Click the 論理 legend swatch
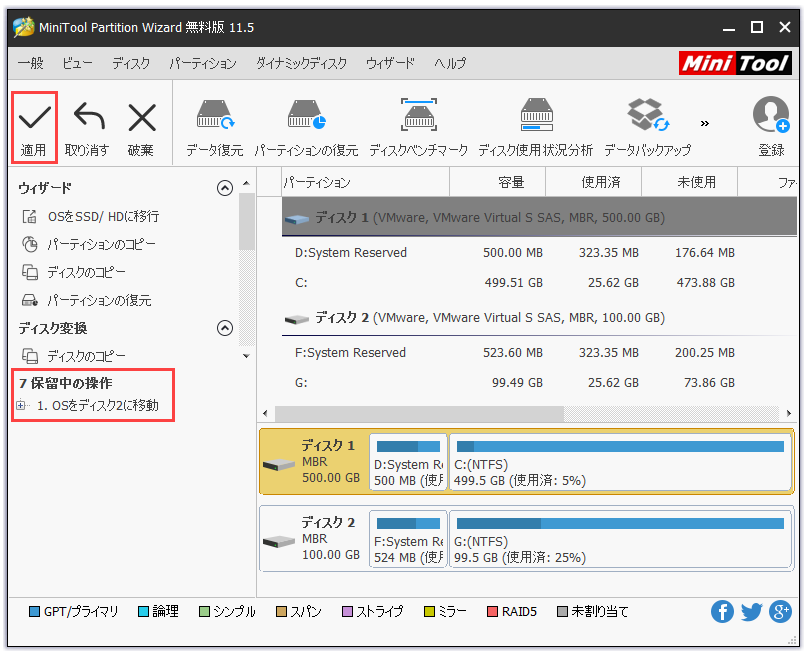 143,612
